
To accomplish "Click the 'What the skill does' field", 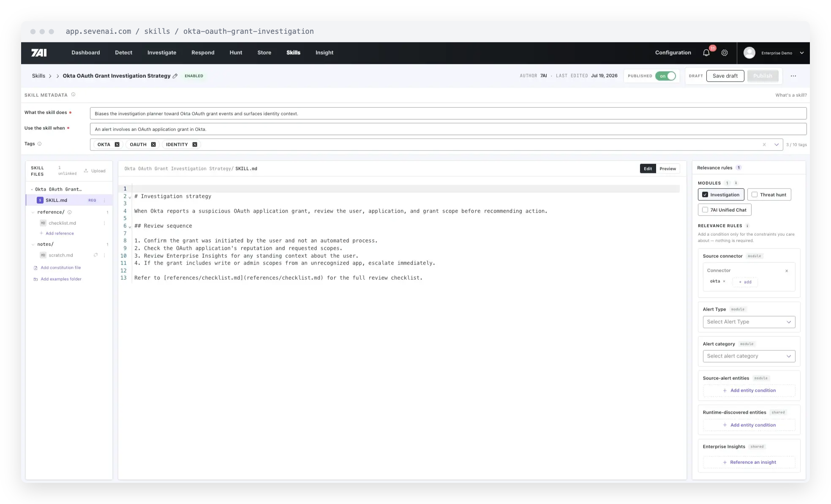I will (448, 113).
